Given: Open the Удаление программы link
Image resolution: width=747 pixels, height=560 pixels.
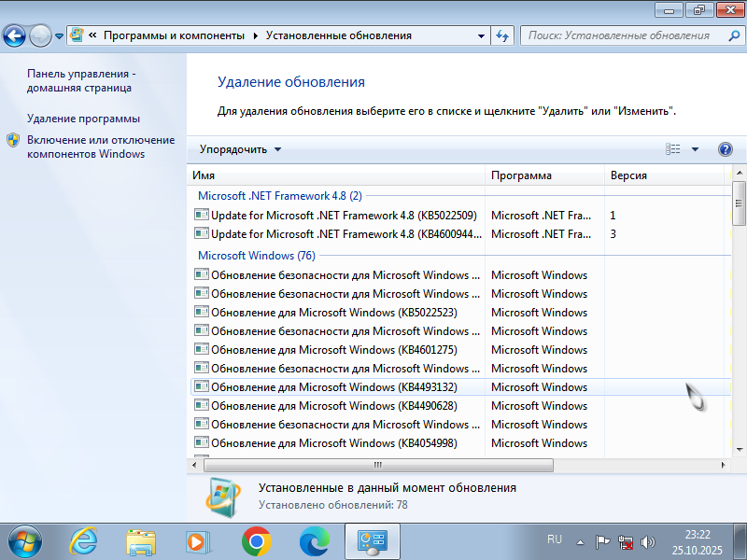Looking at the screenshot, I should point(83,119).
